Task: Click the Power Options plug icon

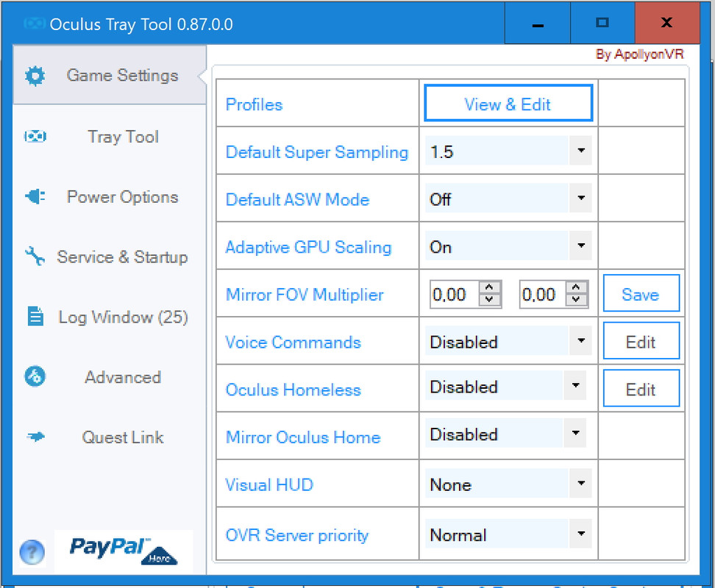Action: (x=35, y=196)
